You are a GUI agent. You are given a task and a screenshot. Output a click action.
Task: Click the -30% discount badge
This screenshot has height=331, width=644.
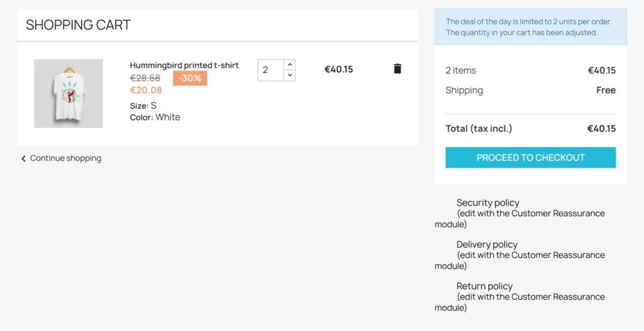pyautogui.click(x=190, y=78)
